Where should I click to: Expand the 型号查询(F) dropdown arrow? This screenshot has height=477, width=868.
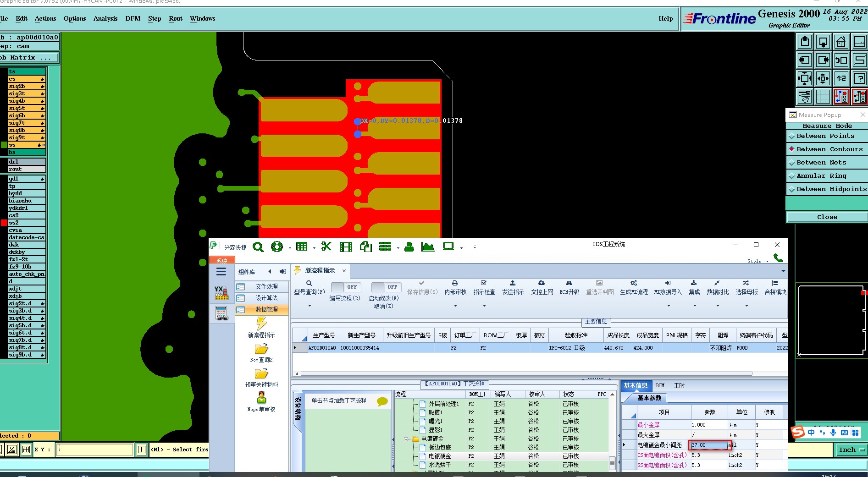pyautogui.click(x=310, y=306)
